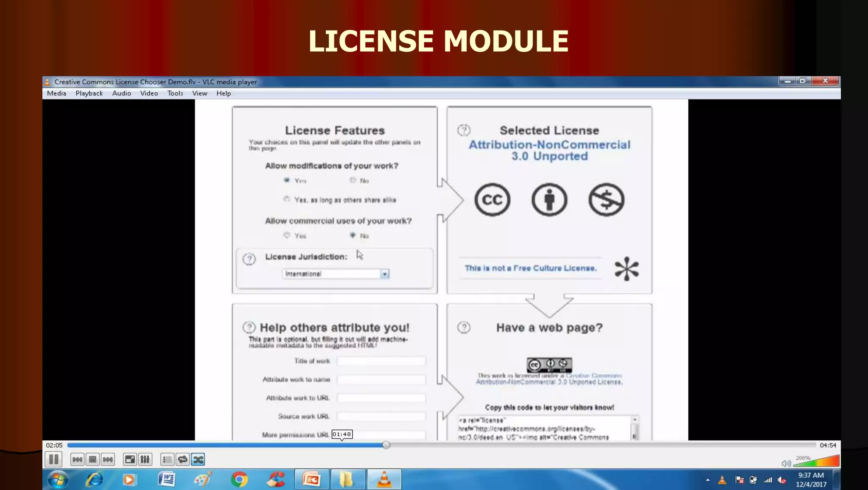Click the Source work URL field
The image size is (868, 490).
[x=381, y=417]
